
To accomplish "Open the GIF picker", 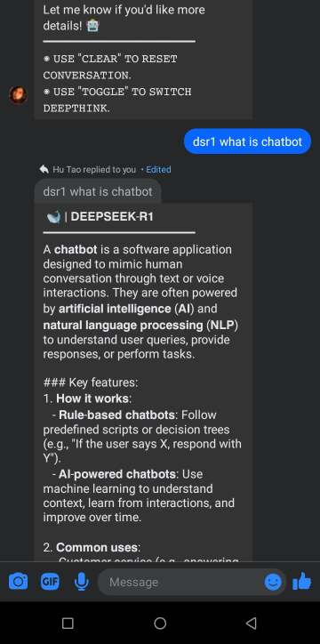I will click(50, 582).
